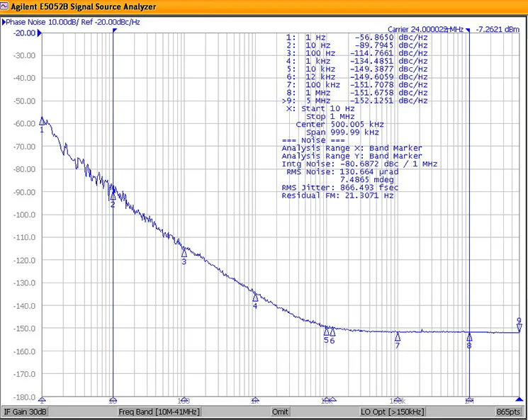Click the -7.2621 dBm power readout
This screenshot has height=420, width=528.
point(498,29)
